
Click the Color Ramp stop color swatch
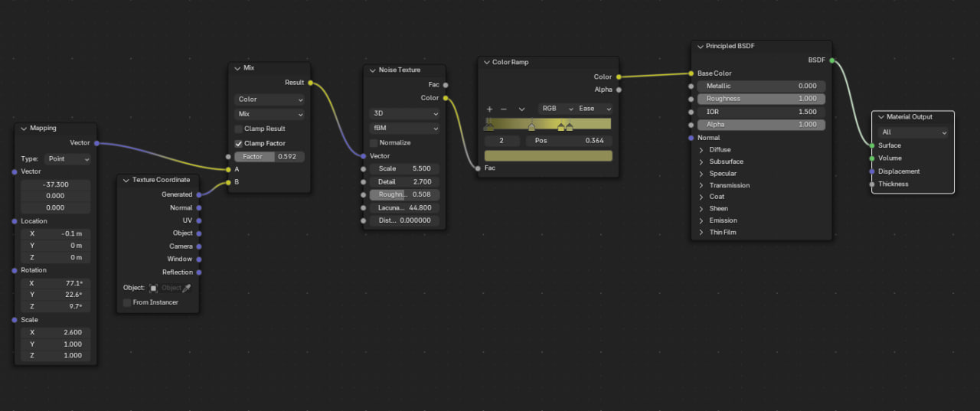coord(548,156)
